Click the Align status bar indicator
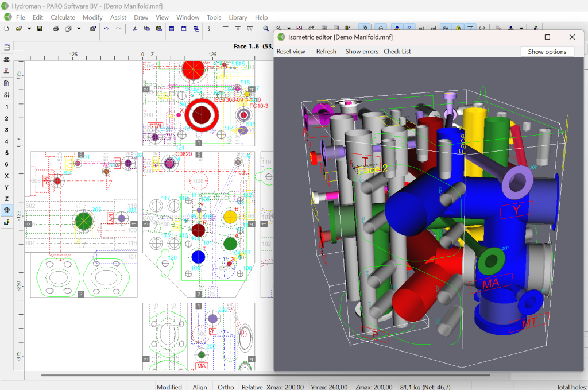588x390 pixels. coord(199,387)
